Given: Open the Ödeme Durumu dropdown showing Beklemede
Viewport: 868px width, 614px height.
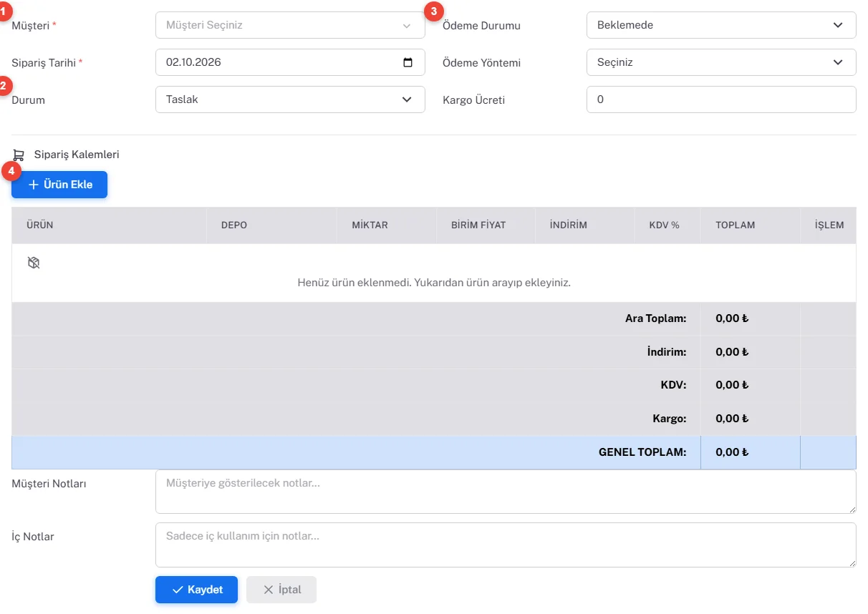Looking at the screenshot, I should 721,25.
